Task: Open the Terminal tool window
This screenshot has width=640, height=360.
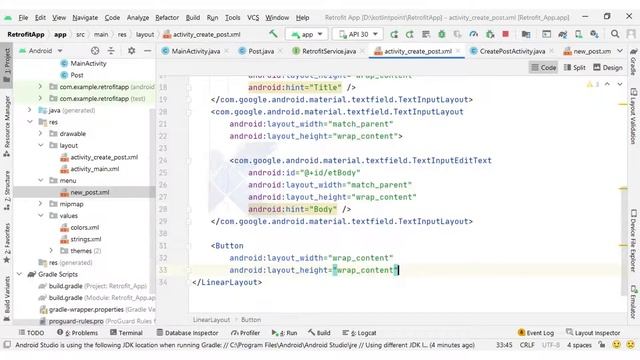Action: coord(126,333)
